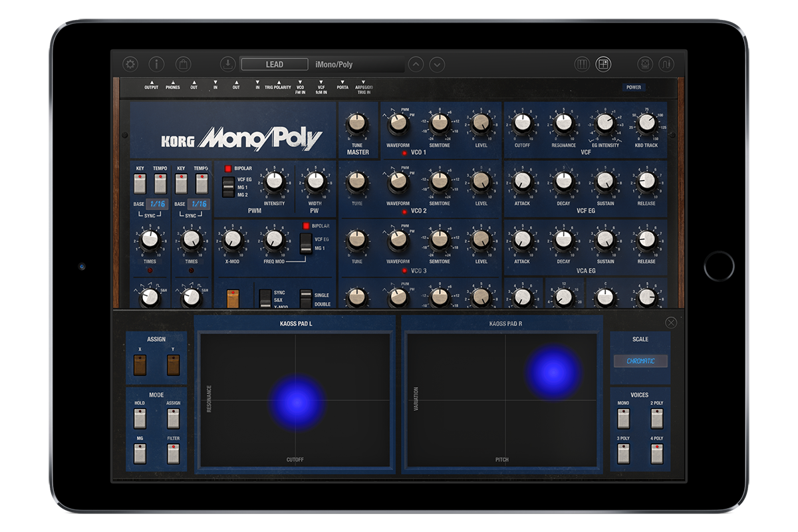Open the settings gear icon
798x532 pixels.
[x=130, y=65]
